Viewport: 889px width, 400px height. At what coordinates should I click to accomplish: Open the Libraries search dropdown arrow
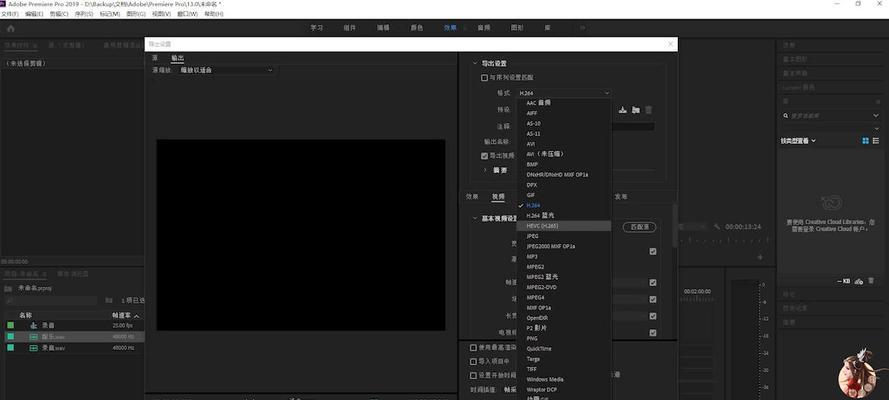tap(876, 116)
